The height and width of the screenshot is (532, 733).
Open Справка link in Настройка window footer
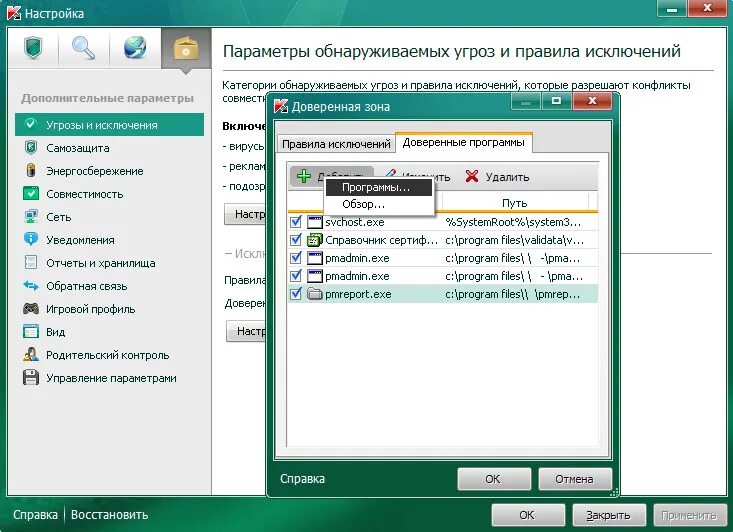35,515
